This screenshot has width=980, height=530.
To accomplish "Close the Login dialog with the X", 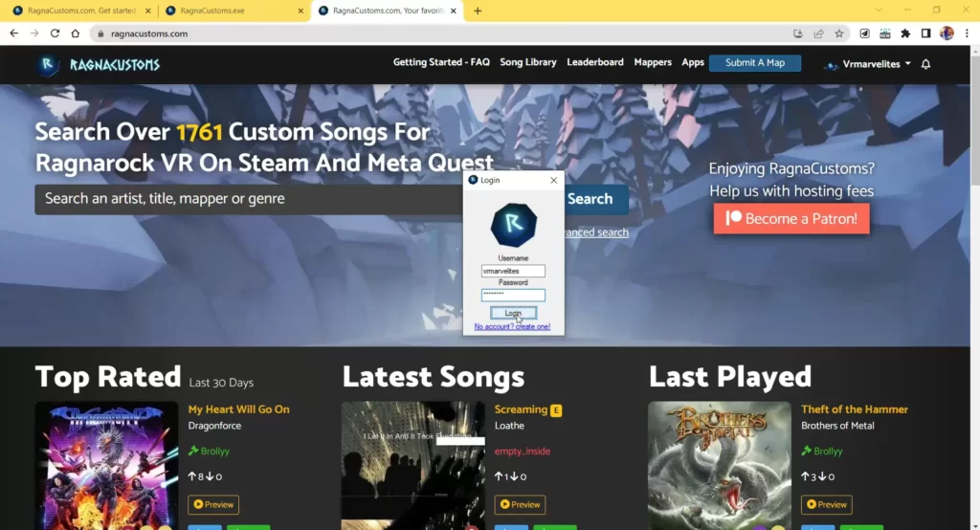I will pyautogui.click(x=553, y=180).
